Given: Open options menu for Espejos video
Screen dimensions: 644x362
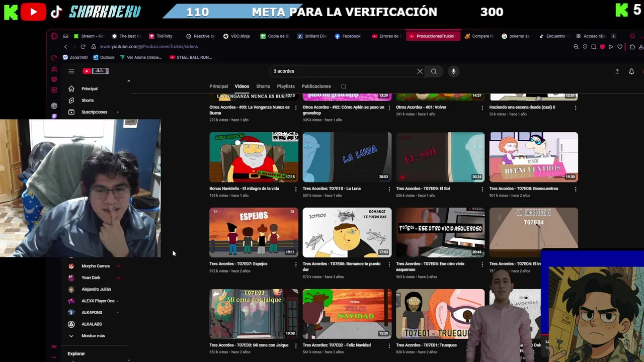Looking at the screenshot, I should point(295,264).
